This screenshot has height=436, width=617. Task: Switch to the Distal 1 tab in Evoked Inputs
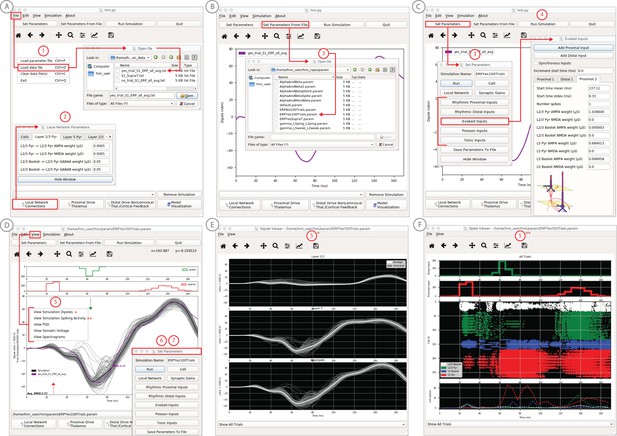(x=567, y=79)
